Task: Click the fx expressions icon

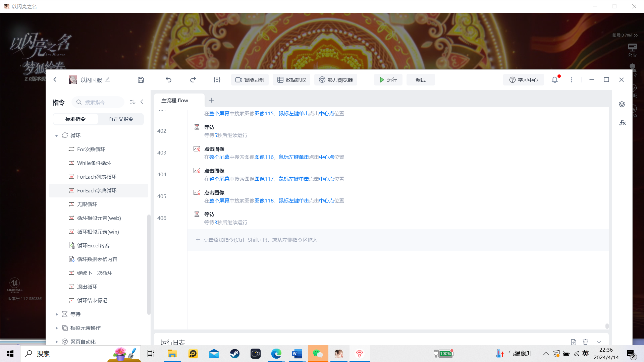Action: (x=622, y=123)
